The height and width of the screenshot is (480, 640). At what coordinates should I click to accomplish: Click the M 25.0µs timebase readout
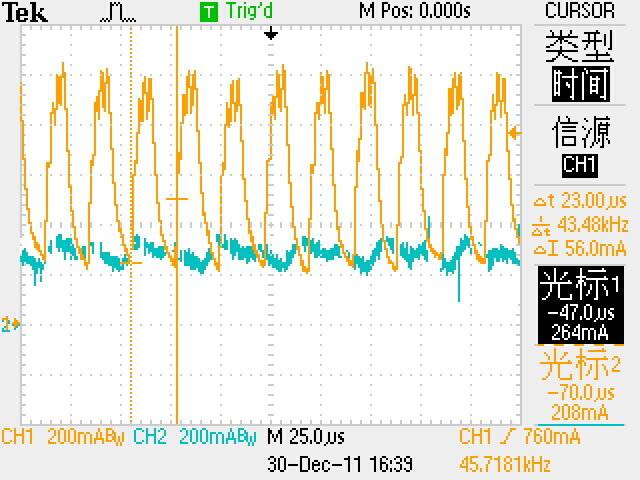tap(306, 437)
